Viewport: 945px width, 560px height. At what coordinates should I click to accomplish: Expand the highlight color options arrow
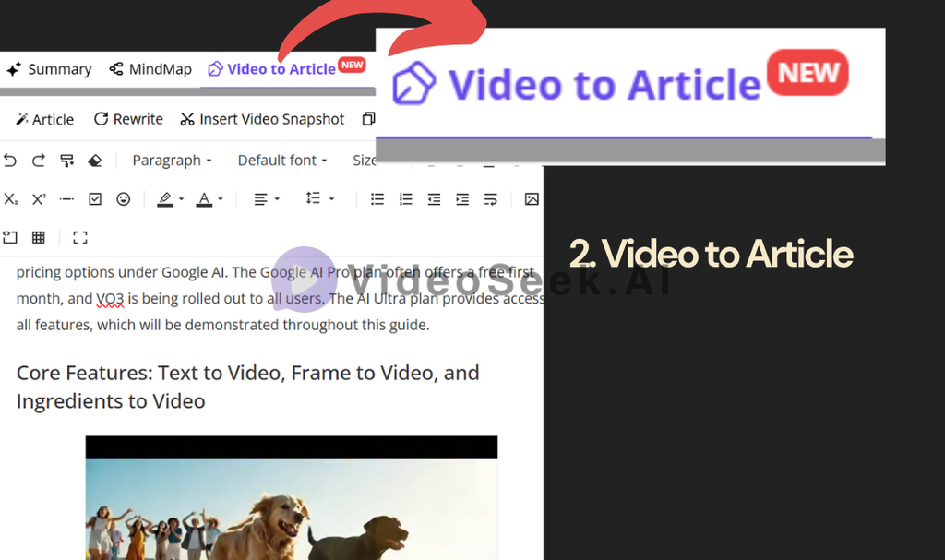[x=181, y=199]
